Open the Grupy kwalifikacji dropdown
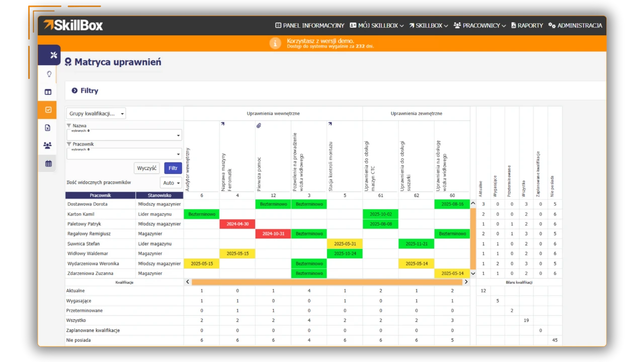The image size is (644, 362). pyautogui.click(x=96, y=114)
